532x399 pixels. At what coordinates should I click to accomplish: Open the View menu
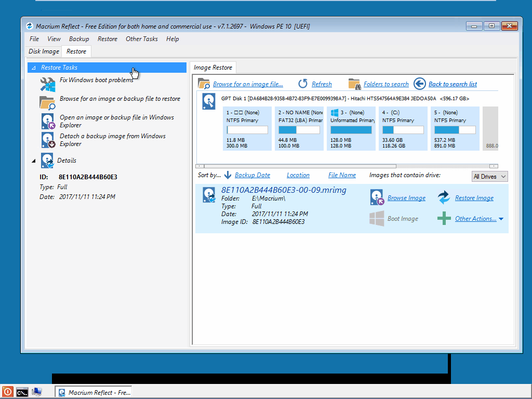point(54,39)
